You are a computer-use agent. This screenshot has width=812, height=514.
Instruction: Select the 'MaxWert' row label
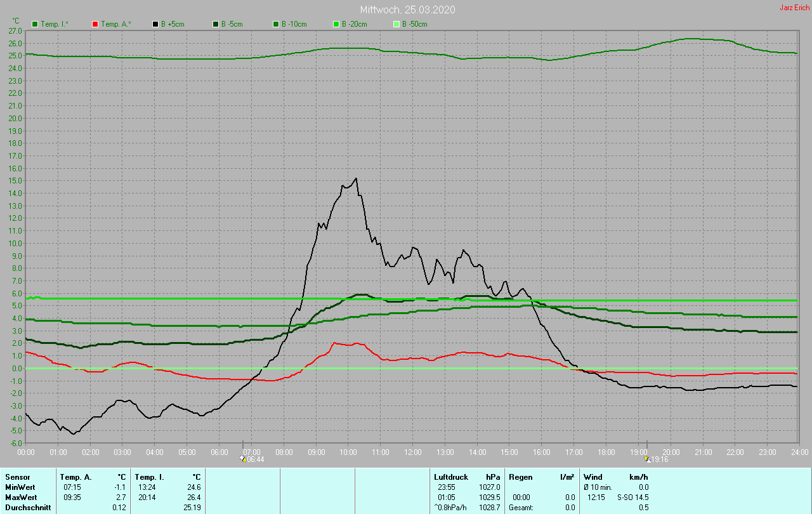click(x=21, y=497)
